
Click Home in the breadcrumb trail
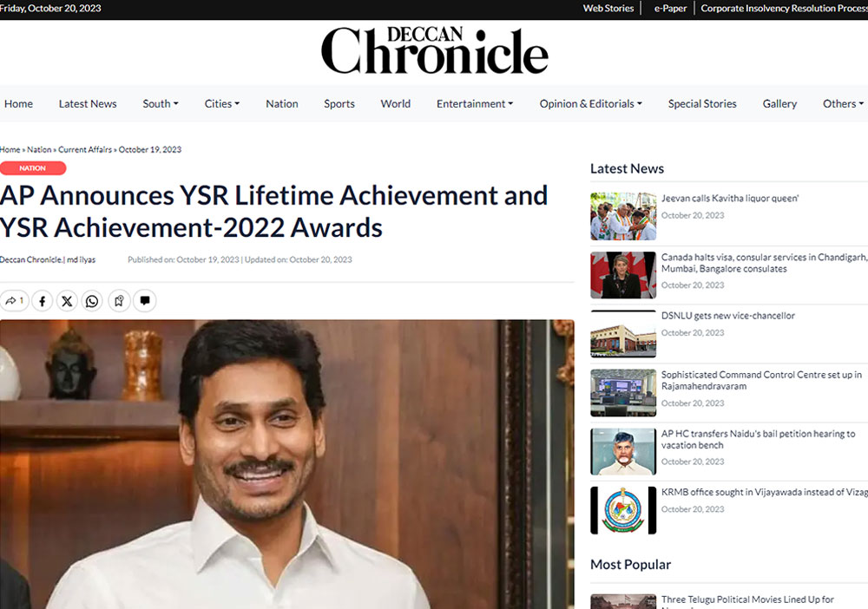[10, 149]
